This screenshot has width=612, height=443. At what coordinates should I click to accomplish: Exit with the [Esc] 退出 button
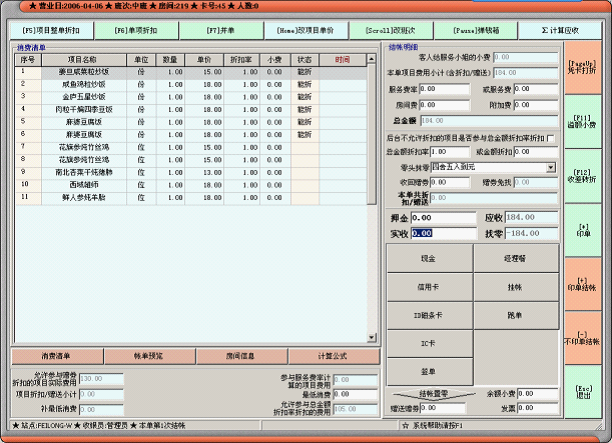[582, 392]
